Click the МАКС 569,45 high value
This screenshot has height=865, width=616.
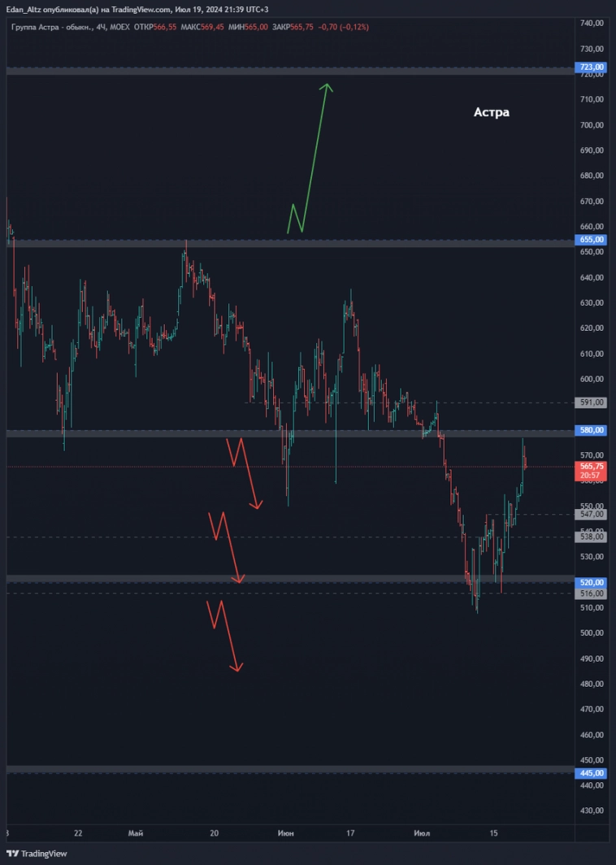coord(202,27)
